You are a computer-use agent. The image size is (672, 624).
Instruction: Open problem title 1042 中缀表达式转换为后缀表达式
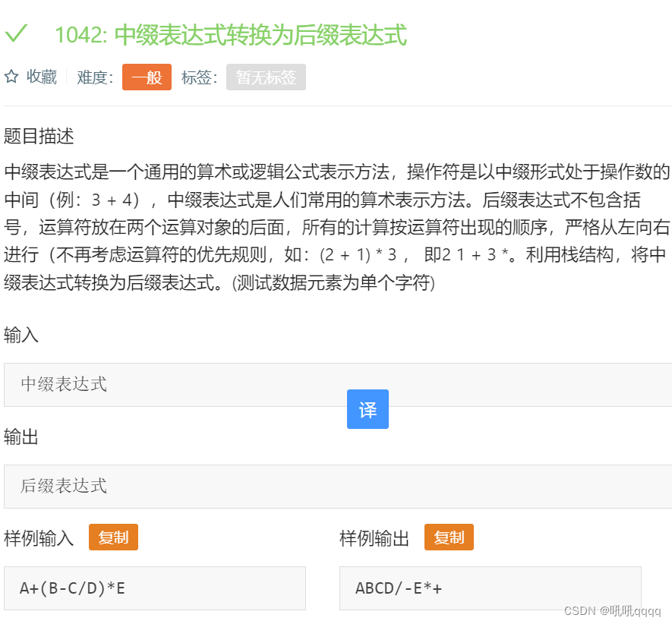231,35
